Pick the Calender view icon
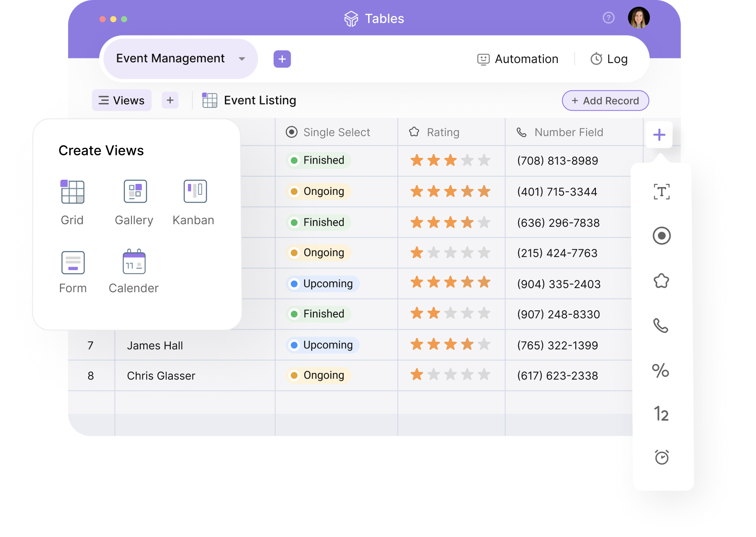The height and width of the screenshot is (537, 756). pyautogui.click(x=134, y=262)
